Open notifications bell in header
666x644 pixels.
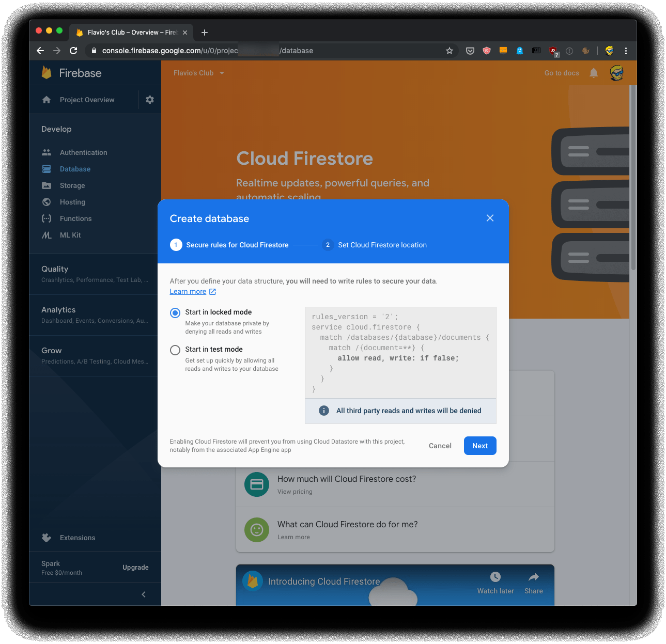click(594, 73)
